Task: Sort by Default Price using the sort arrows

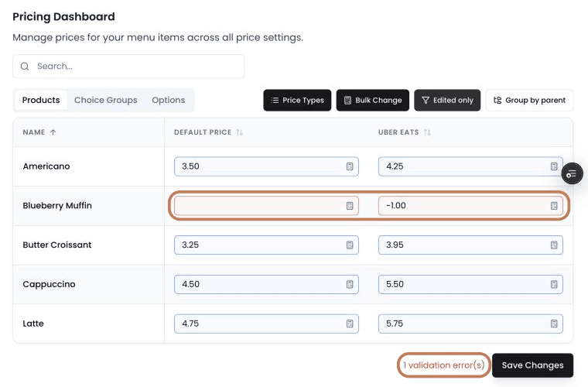Action: click(x=239, y=132)
